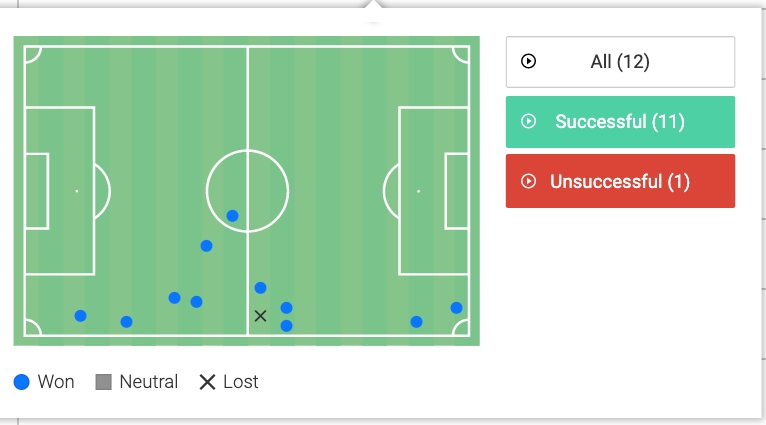Select the rightmost blue Won dot on pitch
This screenshot has width=766, height=425.
(x=456, y=308)
